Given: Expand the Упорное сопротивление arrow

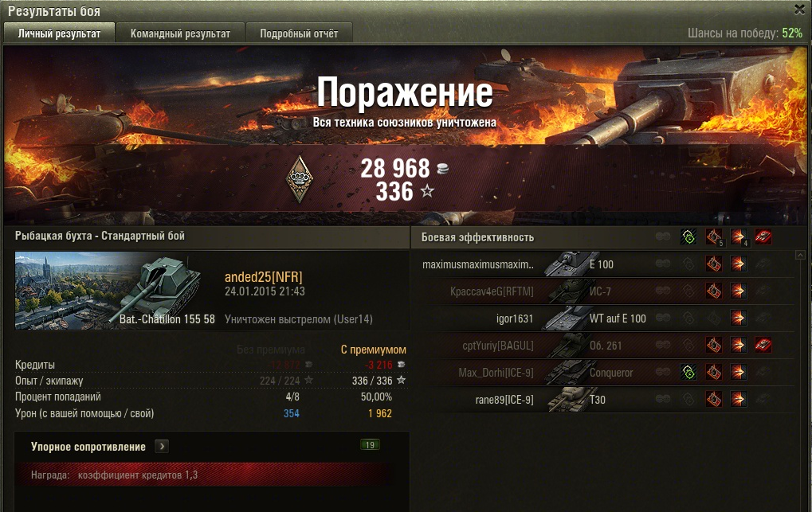Looking at the screenshot, I should pos(162,446).
